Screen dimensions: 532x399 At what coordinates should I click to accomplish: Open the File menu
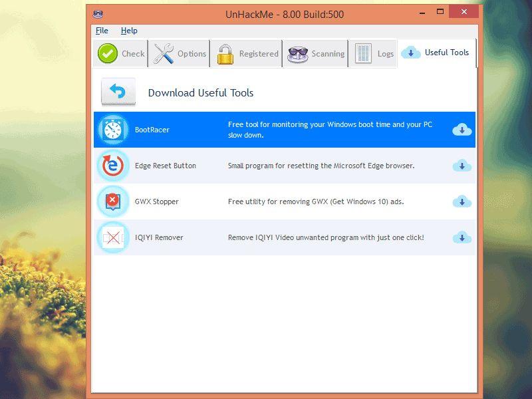click(102, 31)
